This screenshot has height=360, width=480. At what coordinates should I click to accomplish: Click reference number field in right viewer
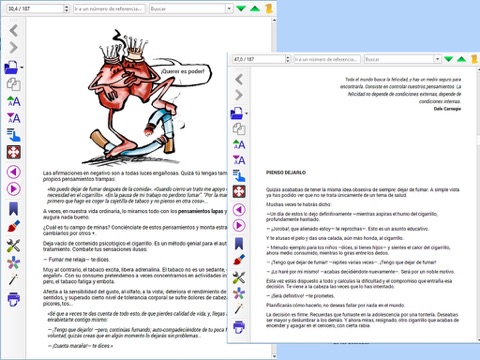pos(327,59)
